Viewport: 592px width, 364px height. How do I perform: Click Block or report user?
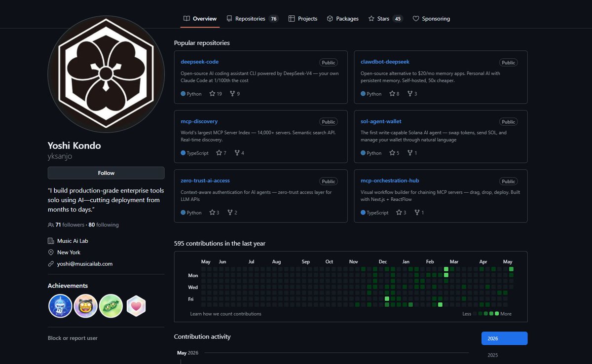73,338
